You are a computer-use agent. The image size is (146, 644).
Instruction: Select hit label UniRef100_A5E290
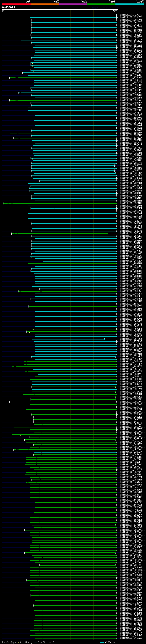(131, 35)
